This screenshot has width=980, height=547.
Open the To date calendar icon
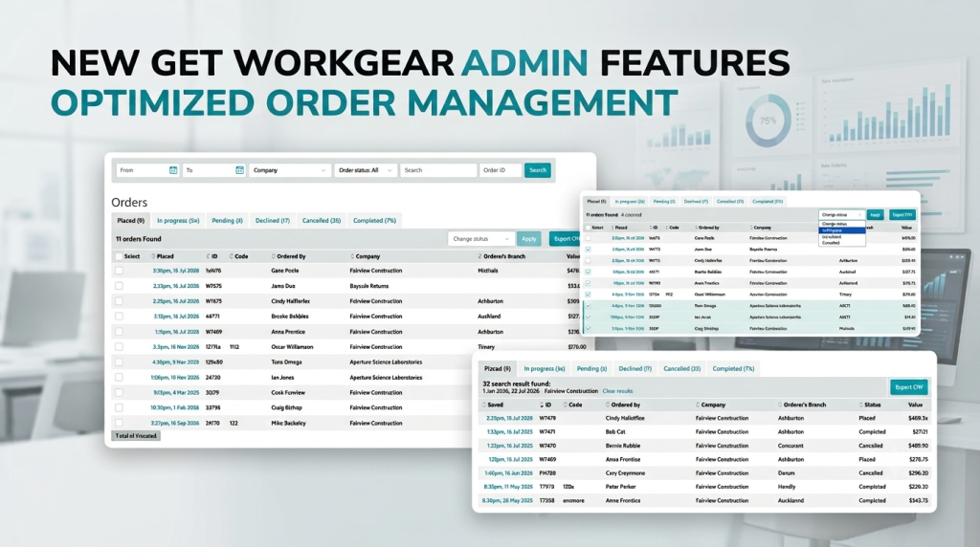(x=239, y=170)
